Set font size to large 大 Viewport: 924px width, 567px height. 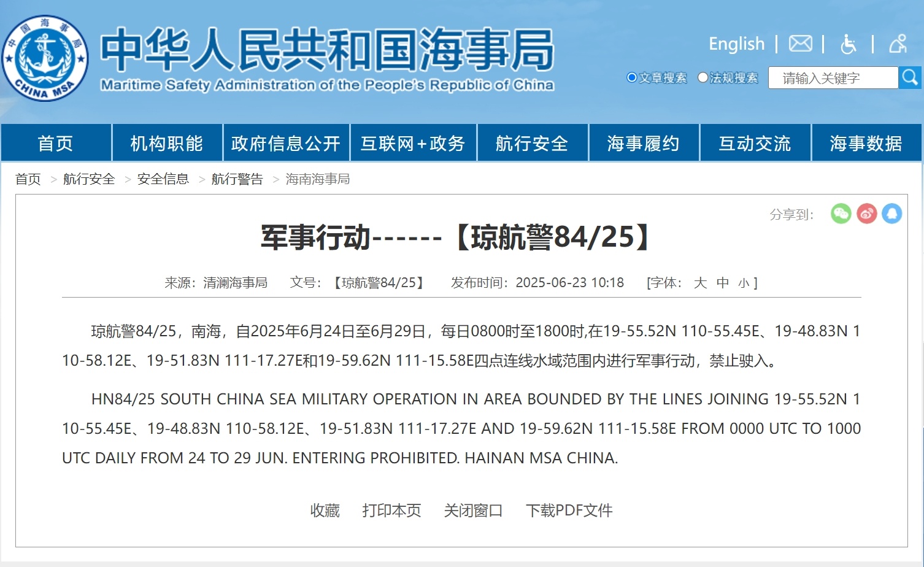pos(700,283)
